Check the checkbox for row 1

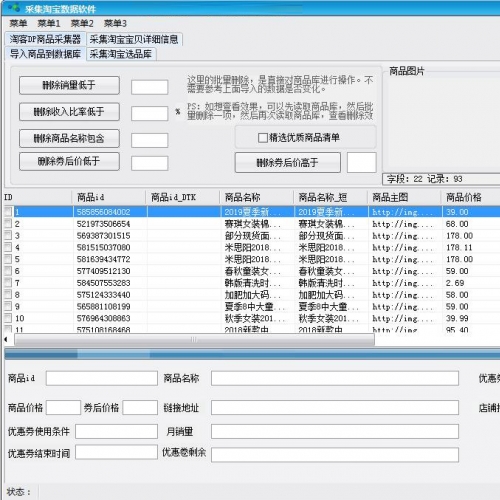point(8,212)
